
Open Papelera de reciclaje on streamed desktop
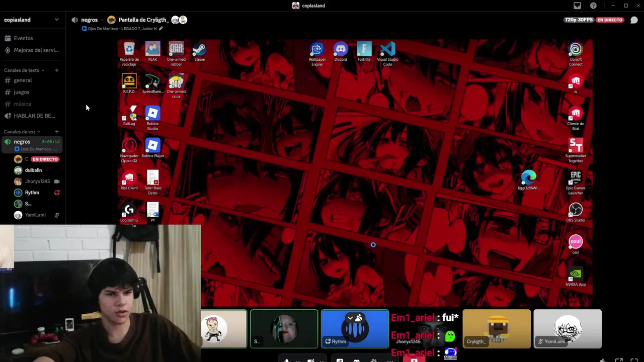pos(129,54)
